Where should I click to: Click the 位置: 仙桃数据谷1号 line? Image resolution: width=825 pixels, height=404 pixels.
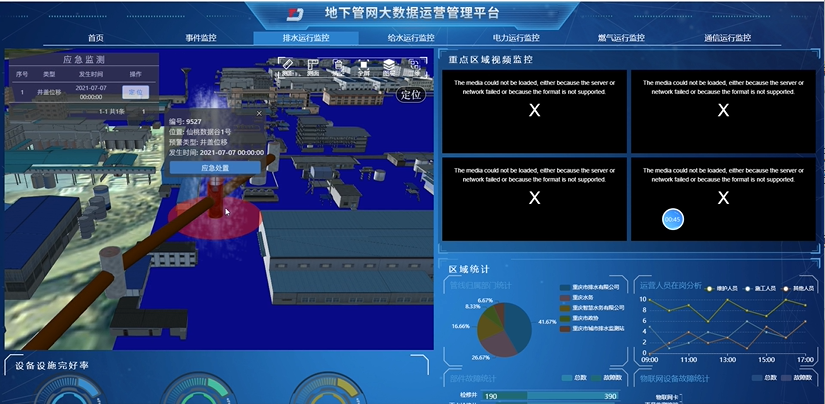click(200, 132)
